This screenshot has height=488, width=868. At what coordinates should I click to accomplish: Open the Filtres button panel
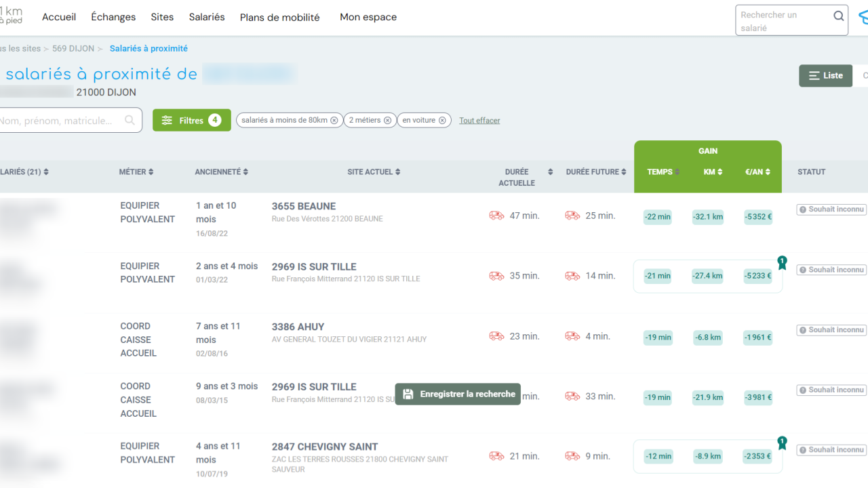pos(191,121)
